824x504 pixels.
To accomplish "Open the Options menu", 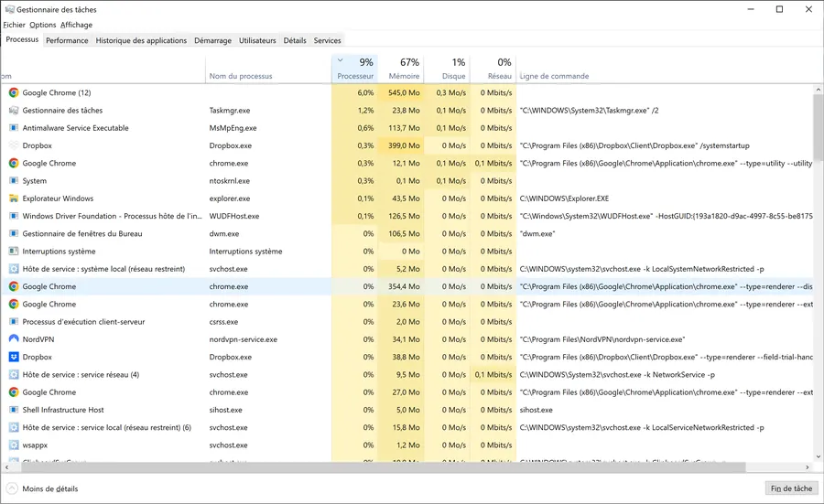I will pos(42,25).
